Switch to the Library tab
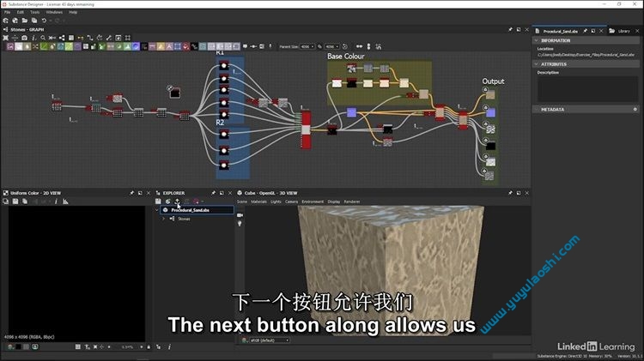This screenshot has height=361, width=644. (624, 31)
